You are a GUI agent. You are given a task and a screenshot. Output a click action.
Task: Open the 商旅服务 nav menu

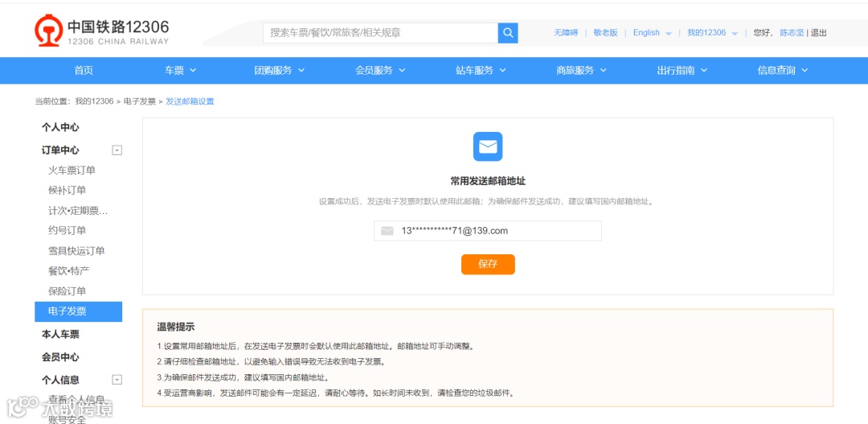581,70
